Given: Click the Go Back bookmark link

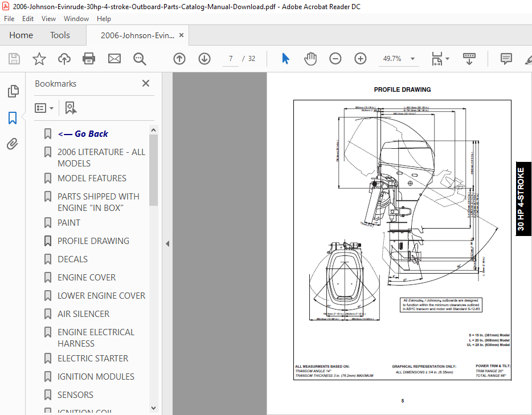Looking at the screenshot, I should point(83,134).
